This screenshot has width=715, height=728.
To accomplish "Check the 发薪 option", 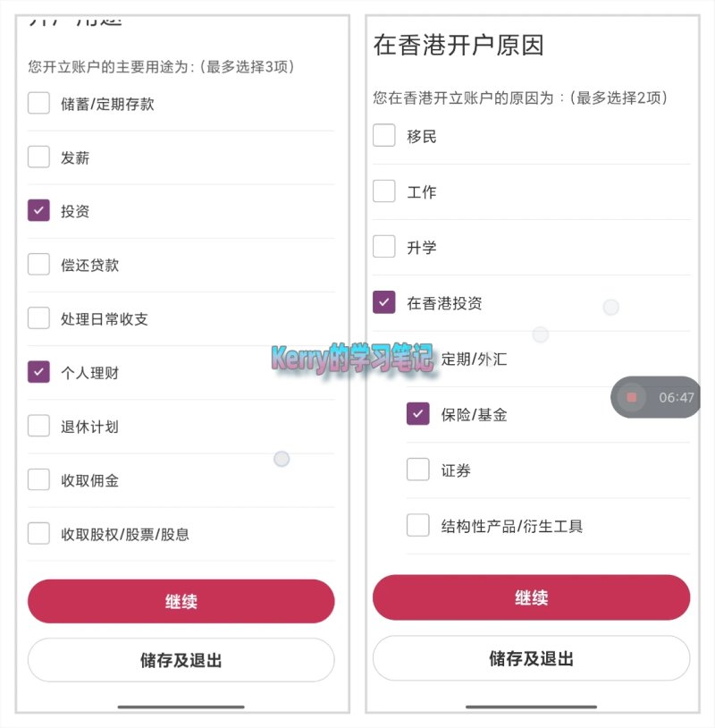I will (x=38, y=157).
